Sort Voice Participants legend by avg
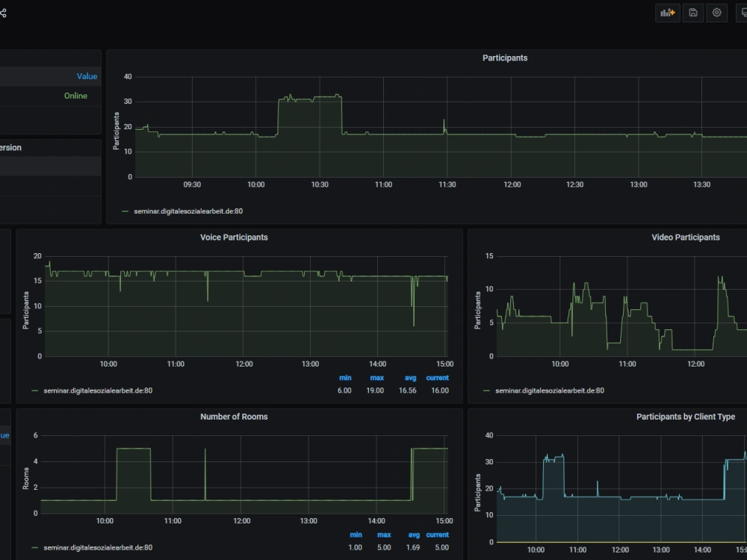The width and height of the screenshot is (747, 560). tap(410, 378)
